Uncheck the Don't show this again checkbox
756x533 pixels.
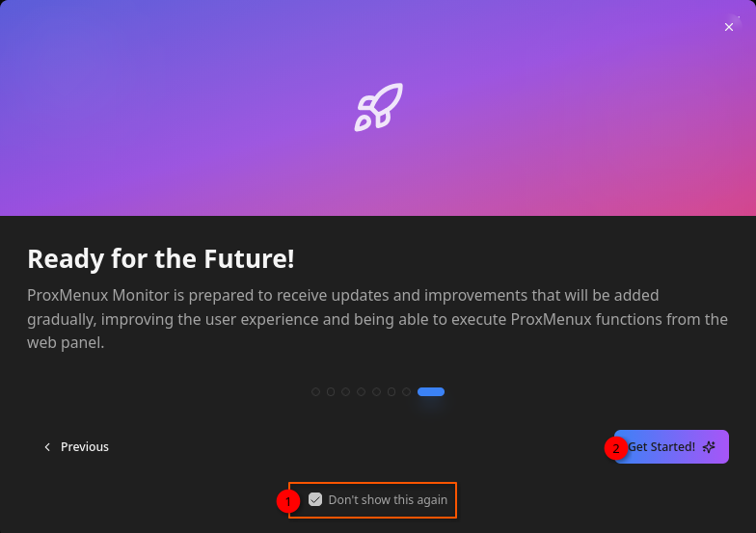[x=315, y=500]
